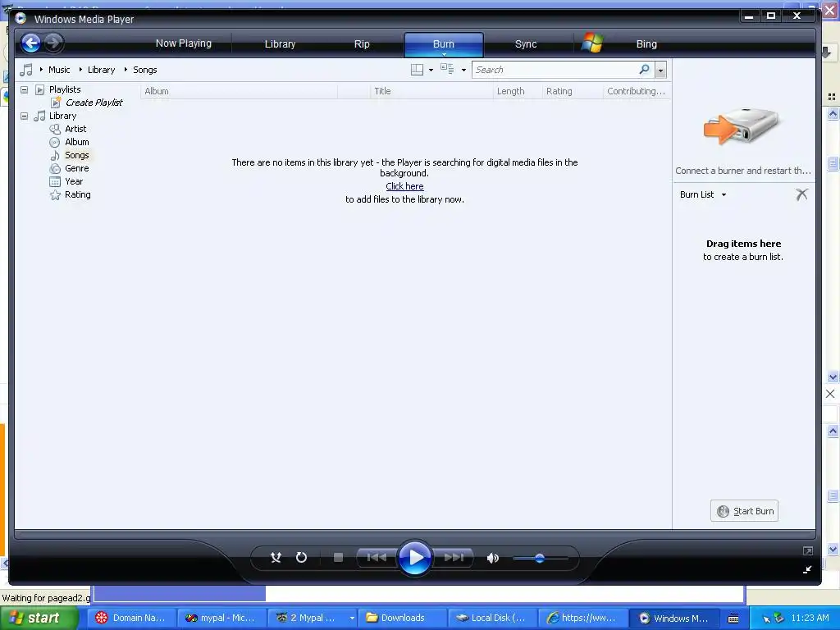The image size is (840, 630).
Task: Click the Stop playback button
Action: tap(338, 558)
